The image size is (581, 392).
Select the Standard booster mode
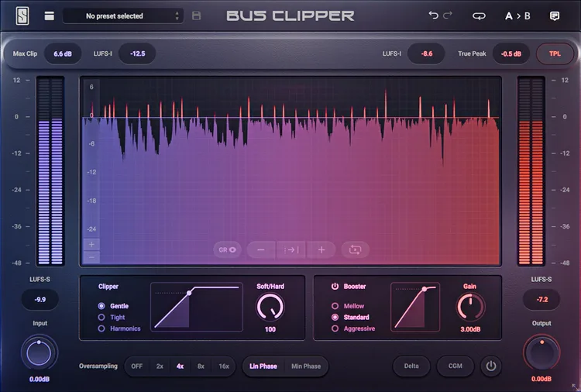pos(350,317)
